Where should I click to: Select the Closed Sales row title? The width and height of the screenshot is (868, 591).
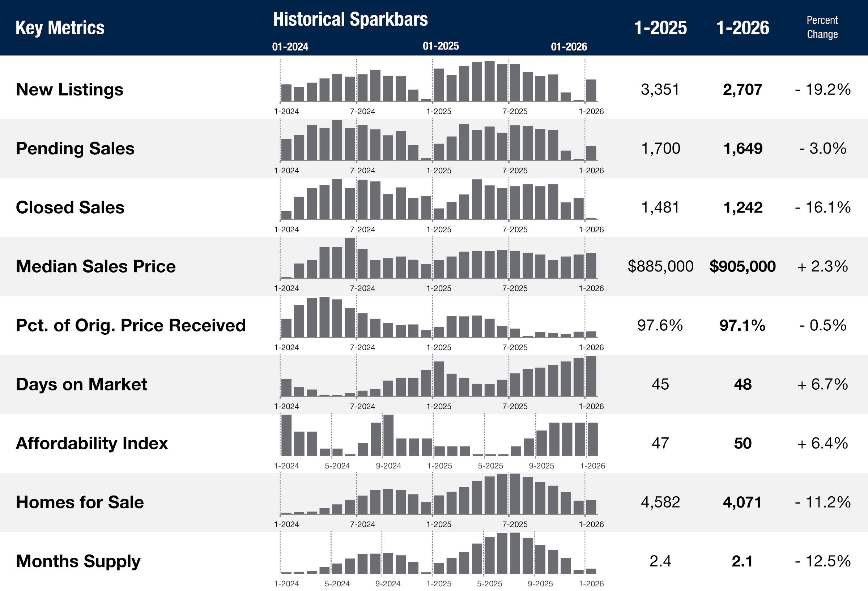(70, 207)
